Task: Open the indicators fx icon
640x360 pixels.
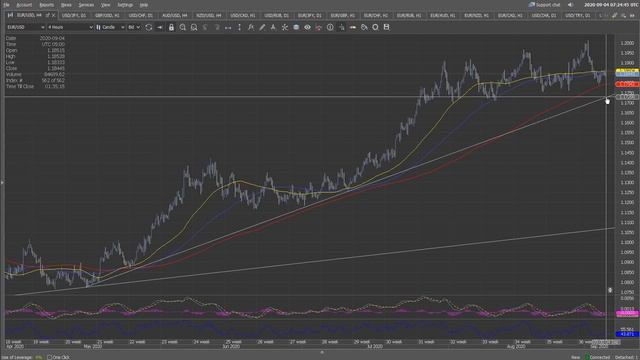Action: [x=251, y=27]
